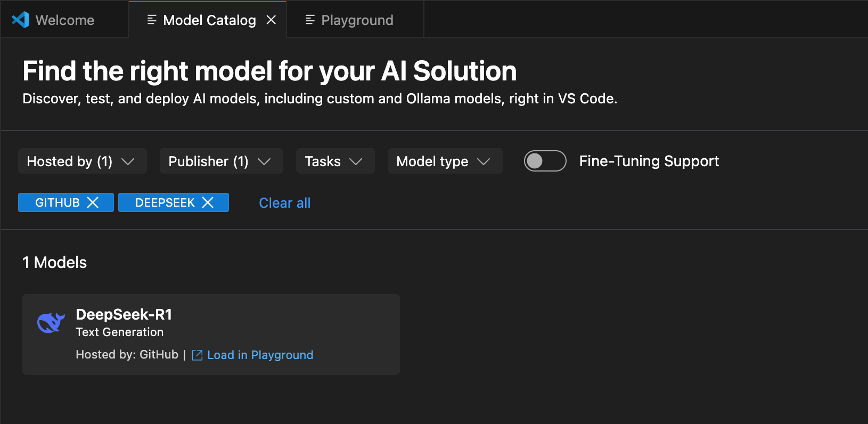The height and width of the screenshot is (424, 868).
Task: Close the Model Catalog tab
Action: pyautogui.click(x=271, y=20)
